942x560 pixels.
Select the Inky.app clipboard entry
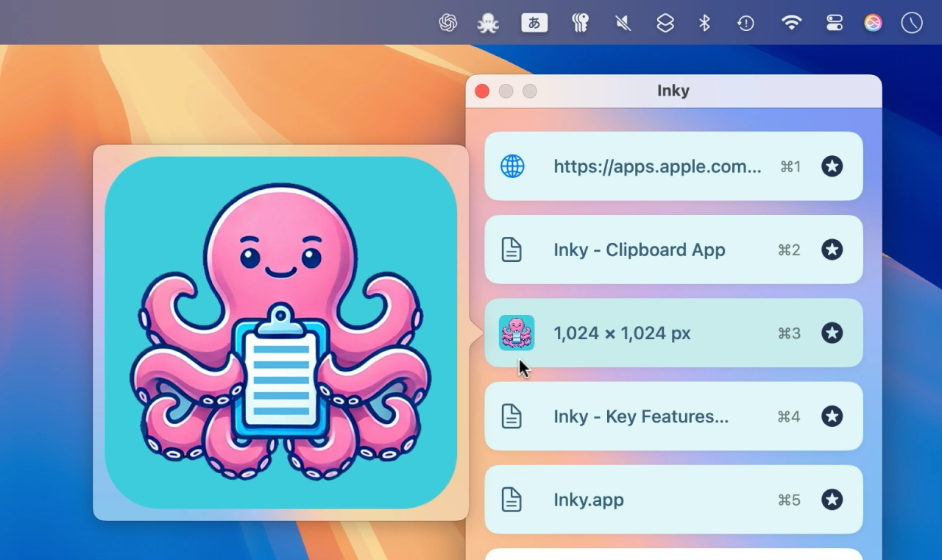pos(588,500)
